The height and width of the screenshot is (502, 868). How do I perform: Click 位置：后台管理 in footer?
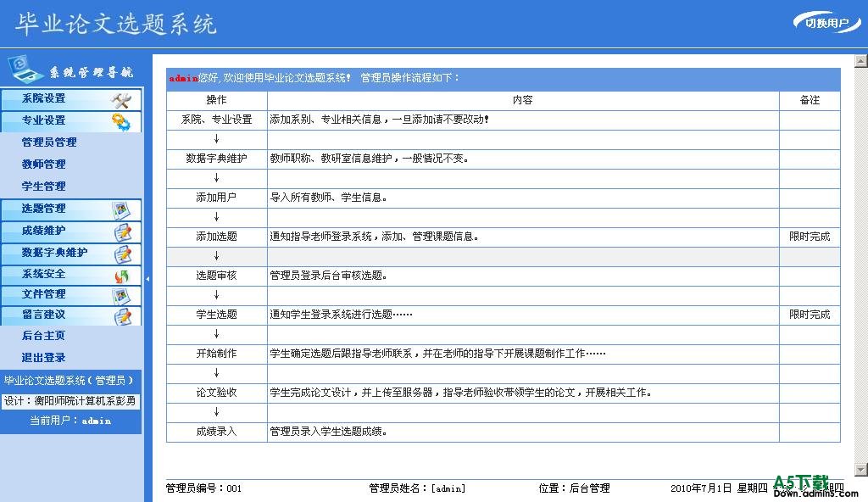tap(574, 488)
